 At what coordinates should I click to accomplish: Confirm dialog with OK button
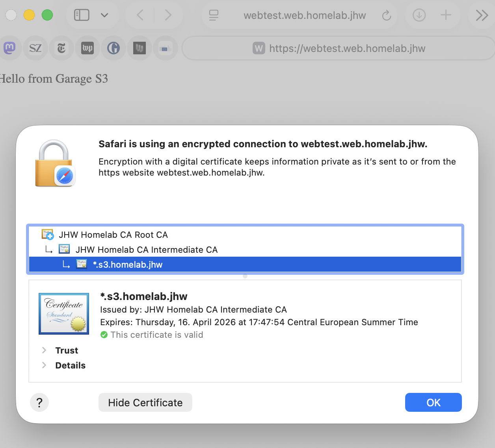(x=433, y=402)
